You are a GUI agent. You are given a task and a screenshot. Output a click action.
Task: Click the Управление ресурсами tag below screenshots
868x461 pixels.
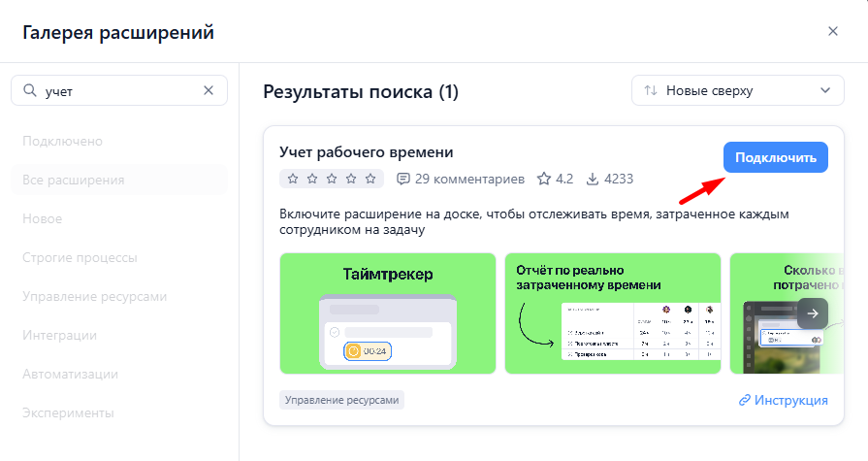[341, 400]
